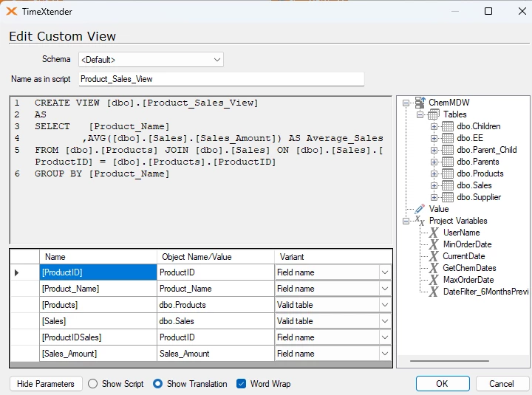Image resolution: width=532 pixels, height=395 pixels.
Task: Open Variant dropdown for [Sales_Amount] row
Action: click(385, 354)
